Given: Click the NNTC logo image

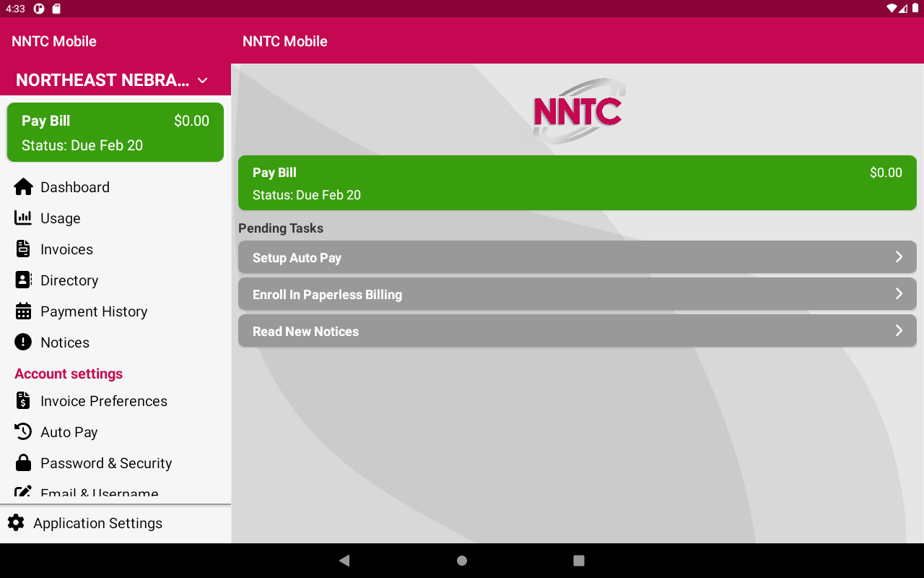Looking at the screenshot, I should tap(579, 111).
